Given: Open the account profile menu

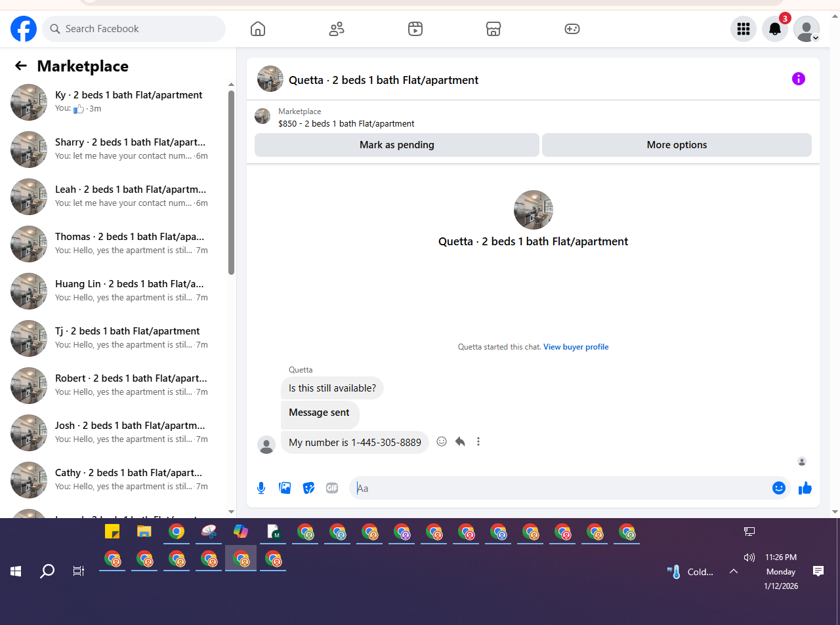Looking at the screenshot, I should pyautogui.click(x=807, y=29).
